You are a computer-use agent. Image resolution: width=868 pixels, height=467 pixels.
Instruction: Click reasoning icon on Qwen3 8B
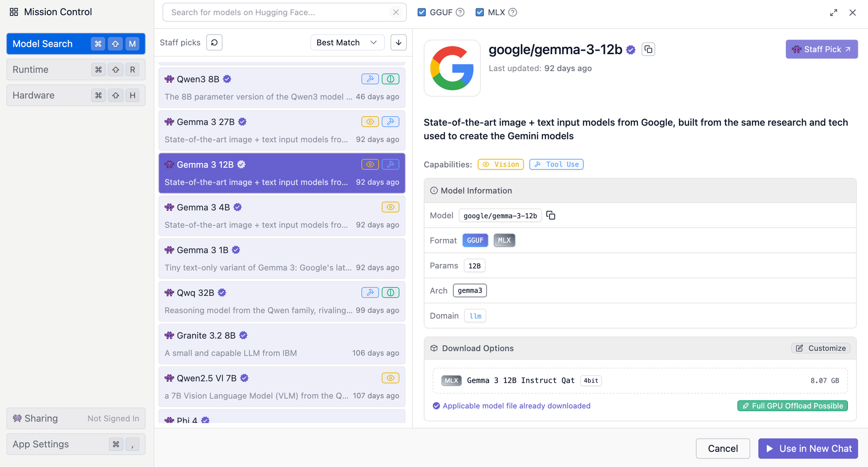click(x=391, y=79)
